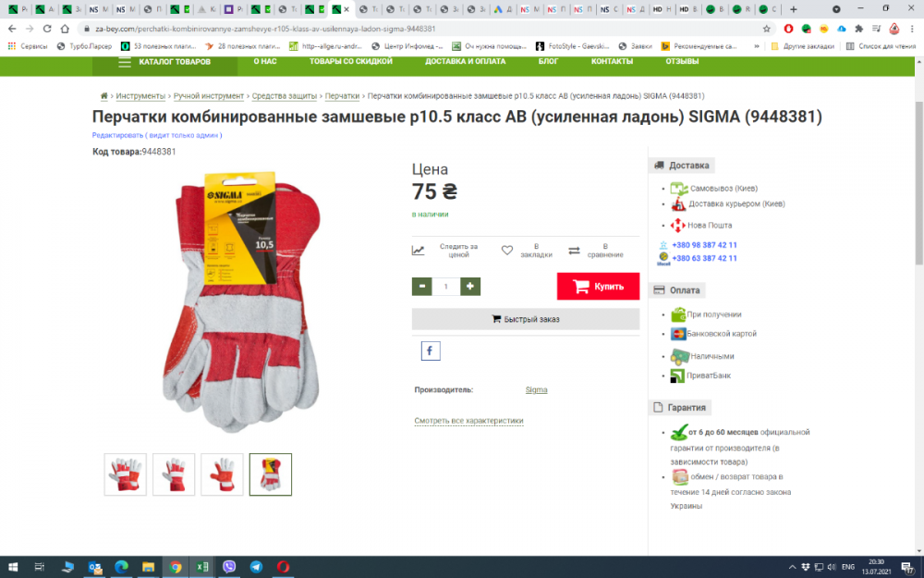Image resolution: width=924 pixels, height=578 pixels.
Task: Open the Другие закладки folder
Action: pos(803,46)
